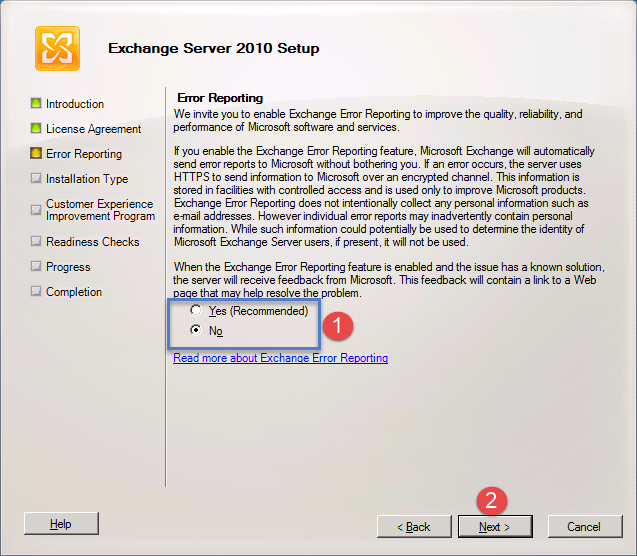Click the Installation Type step indicator box
637x556 pixels.
pos(36,178)
